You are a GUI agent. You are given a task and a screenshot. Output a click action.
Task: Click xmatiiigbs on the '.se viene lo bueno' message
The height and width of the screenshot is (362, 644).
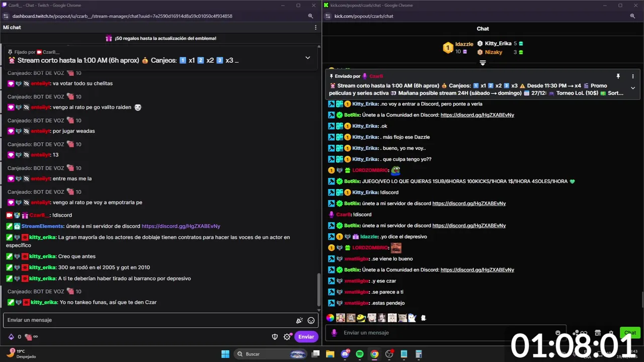point(357,259)
